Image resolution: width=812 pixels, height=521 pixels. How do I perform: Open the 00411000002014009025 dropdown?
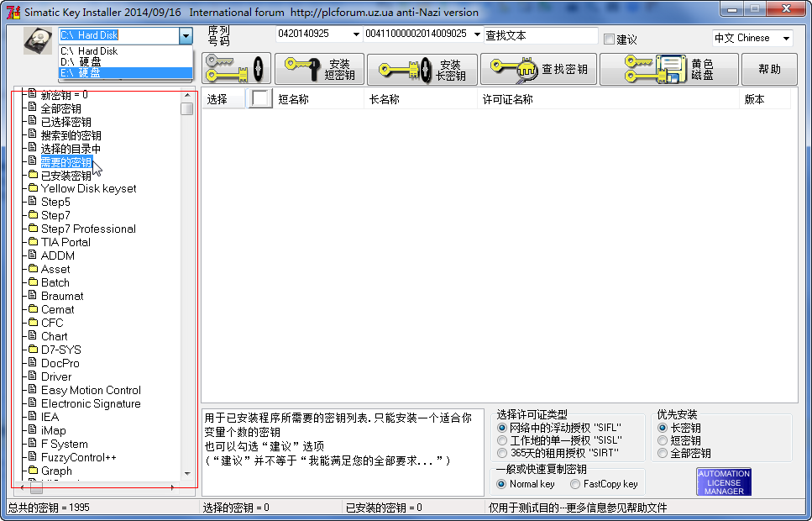[x=477, y=34]
